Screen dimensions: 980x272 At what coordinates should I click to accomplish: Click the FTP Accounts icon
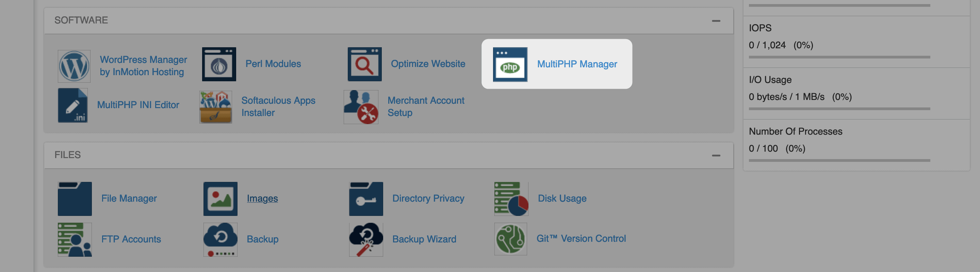[75, 240]
